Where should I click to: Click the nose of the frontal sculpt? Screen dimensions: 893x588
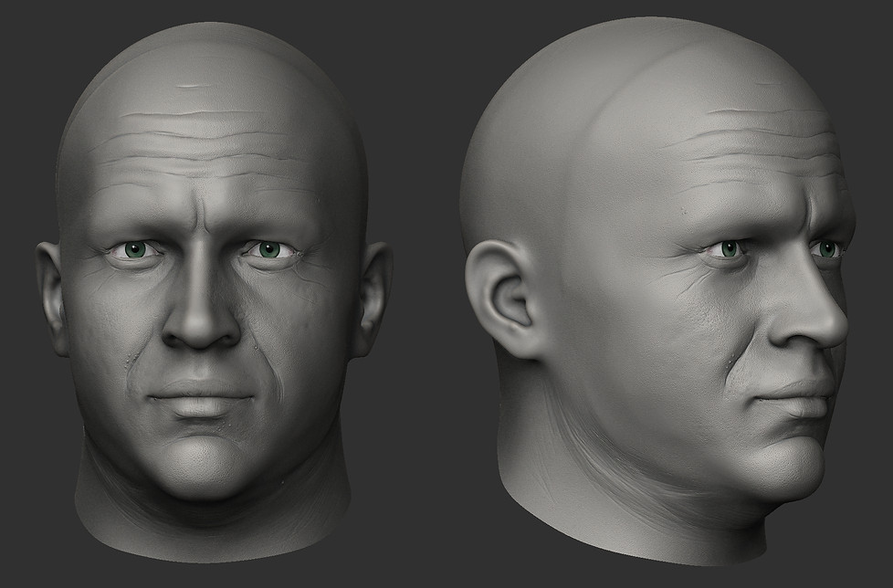[203, 324]
